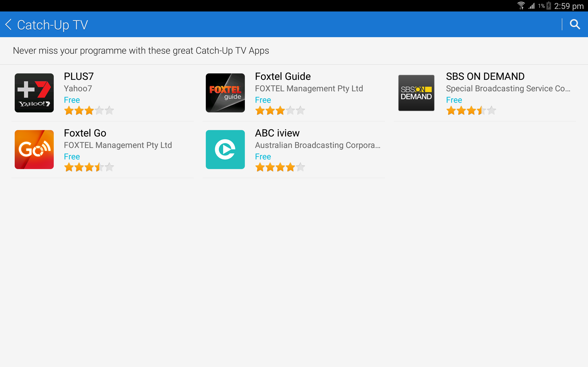Image resolution: width=588 pixels, height=367 pixels.
Task: Open the Foxtel Guide app icon
Action: [225, 93]
